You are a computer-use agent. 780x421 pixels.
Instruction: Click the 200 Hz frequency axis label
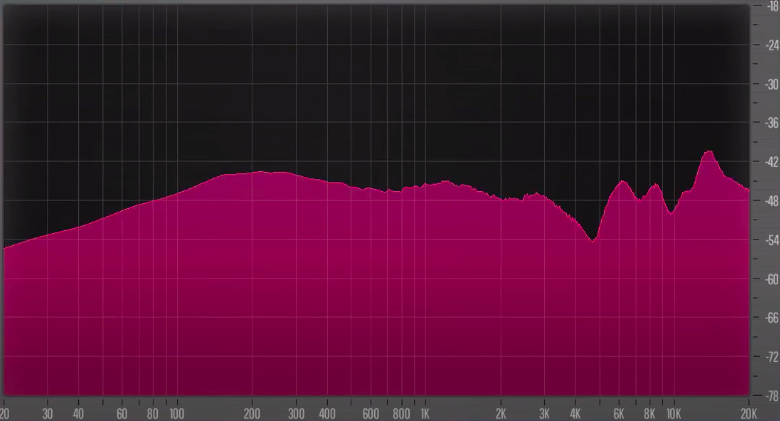[252, 413]
